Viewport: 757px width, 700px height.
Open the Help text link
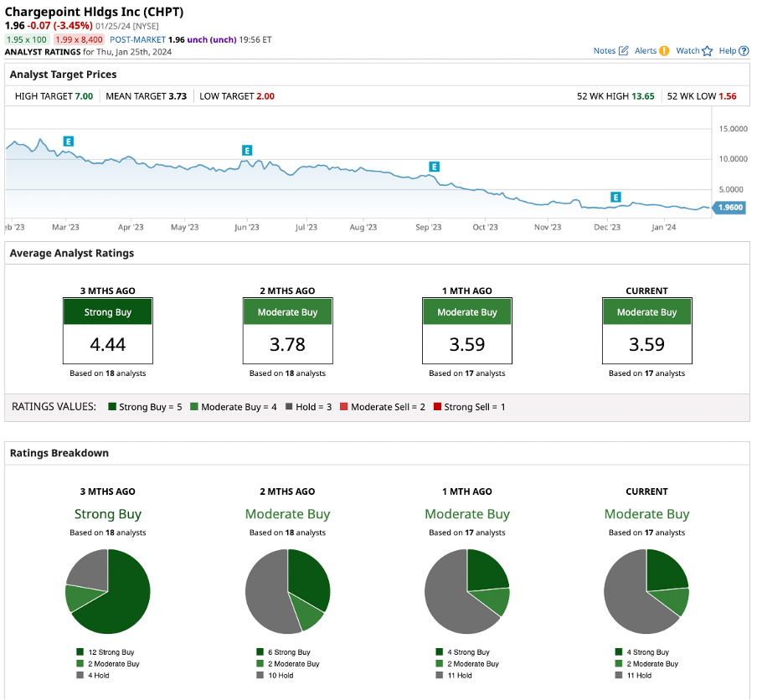click(x=727, y=51)
